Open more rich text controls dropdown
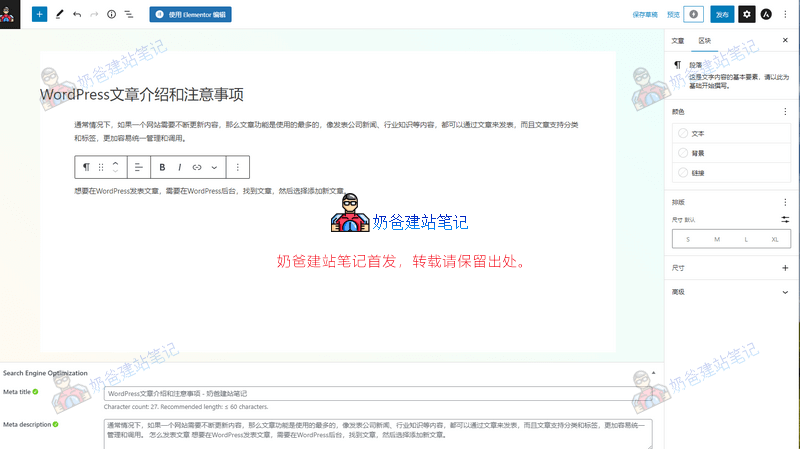 click(214, 167)
